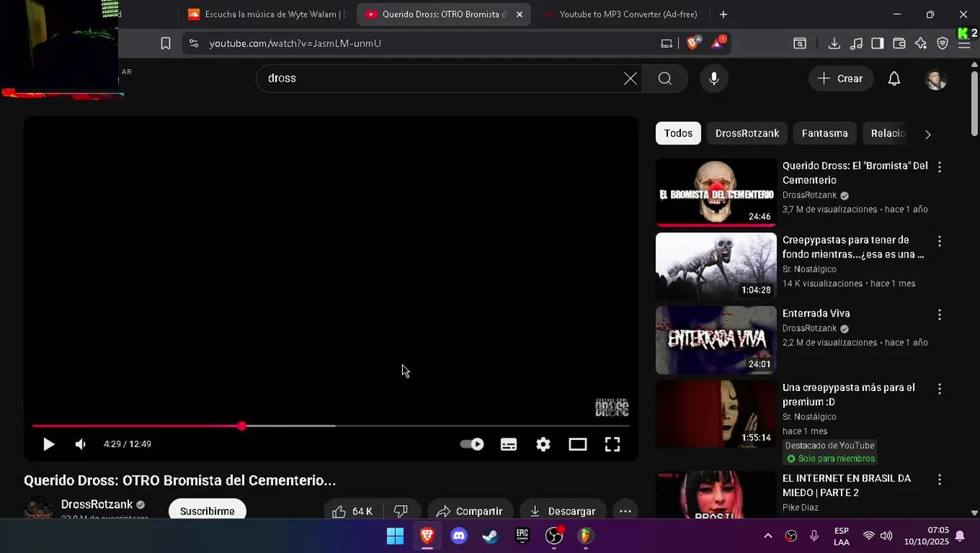Image resolution: width=980 pixels, height=553 pixels.
Task: Open the account avatar menu
Action: [x=935, y=78]
